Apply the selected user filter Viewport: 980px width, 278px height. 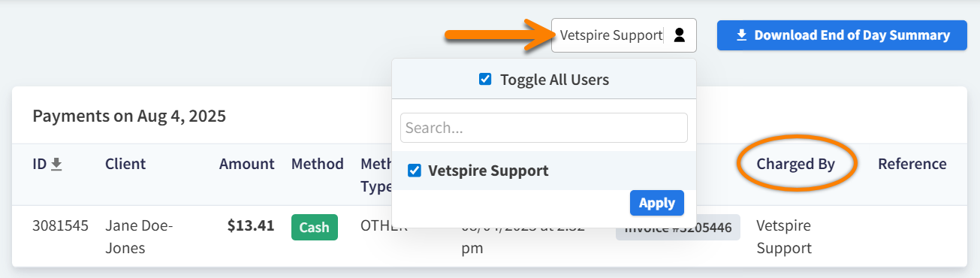coord(657,203)
